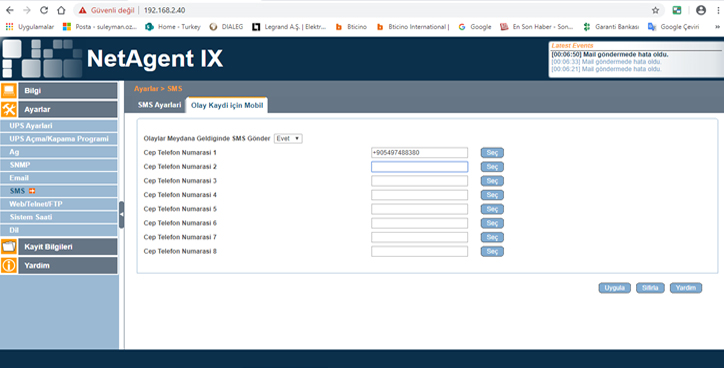The image size is (724, 368).
Task: Open the Dil language page
Action: (x=59, y=230)
